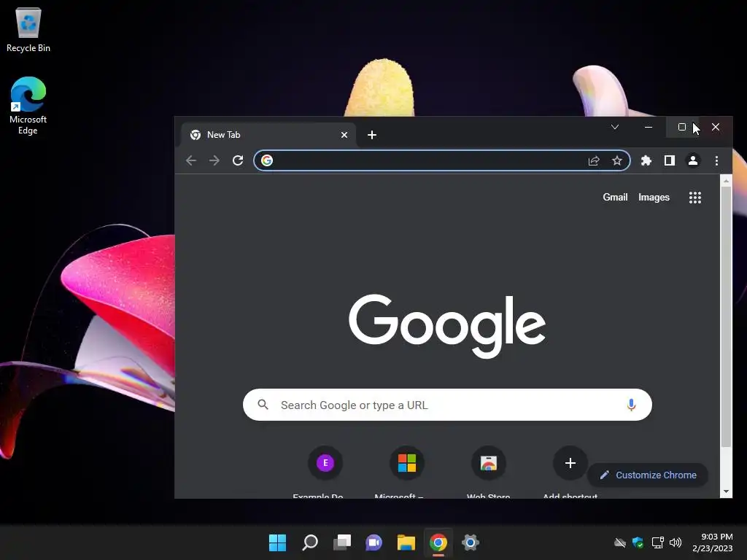Open the Chrome profile avatar menu
This screenshot has width=747, height=560.
pyautogui.click(x=693, y=160)
